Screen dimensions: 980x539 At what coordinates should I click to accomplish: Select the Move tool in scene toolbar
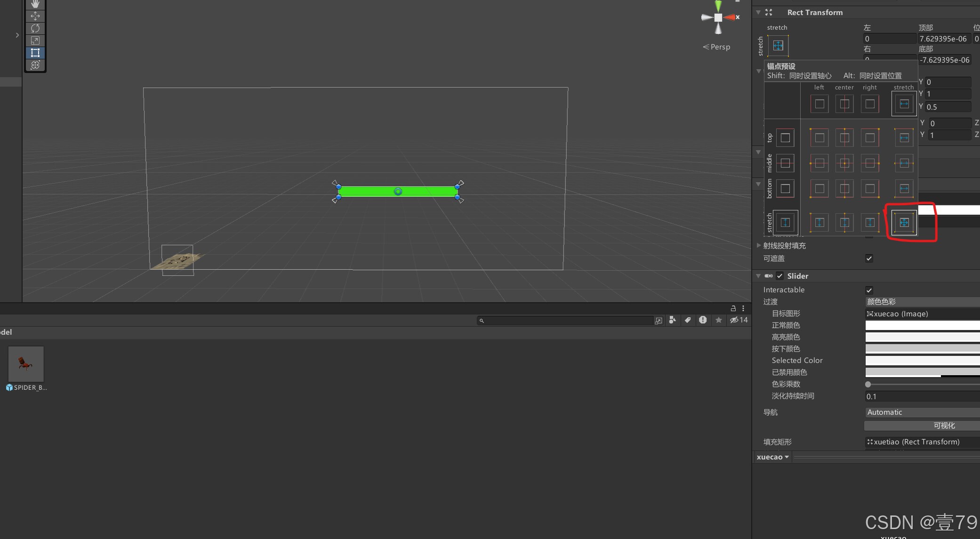point(35,16)
